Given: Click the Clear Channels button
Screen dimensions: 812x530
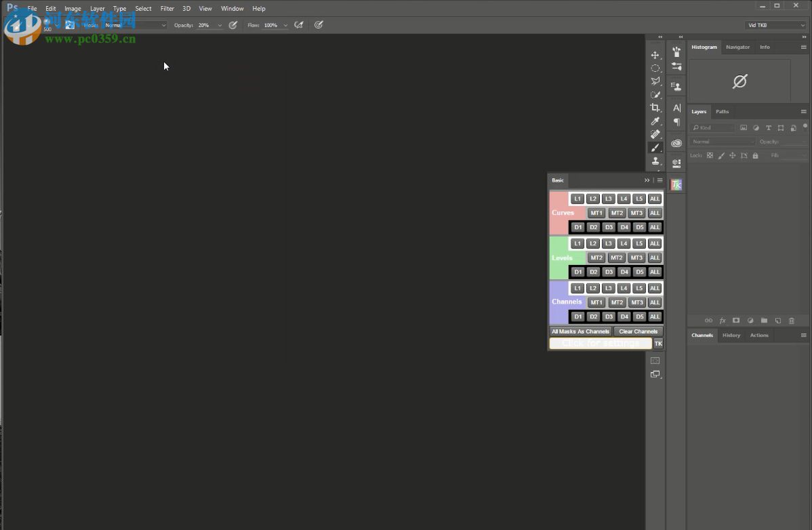Looking at the screenshot, I should 637,331.
